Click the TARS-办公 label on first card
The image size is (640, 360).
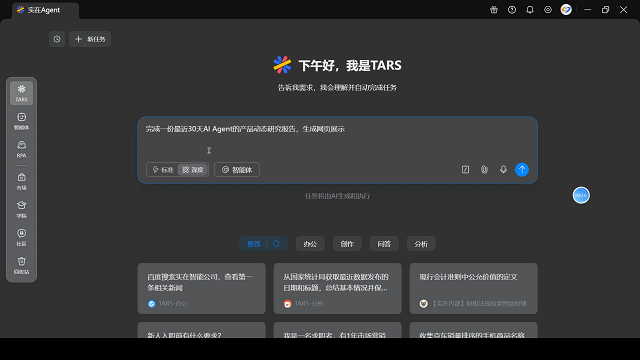pyautogui.click(x=173, y=304)
